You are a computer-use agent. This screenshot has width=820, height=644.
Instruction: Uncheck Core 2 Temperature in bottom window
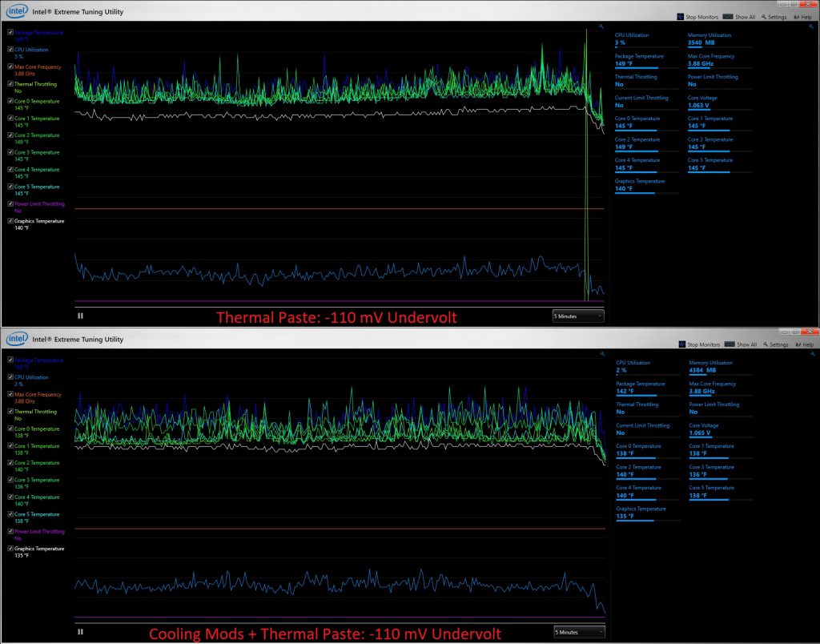(x=10, y=463)
